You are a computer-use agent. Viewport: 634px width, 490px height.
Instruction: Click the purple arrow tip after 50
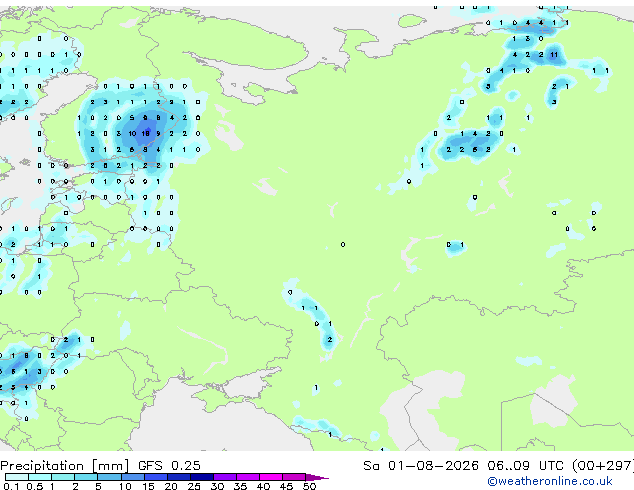(317, 477)
